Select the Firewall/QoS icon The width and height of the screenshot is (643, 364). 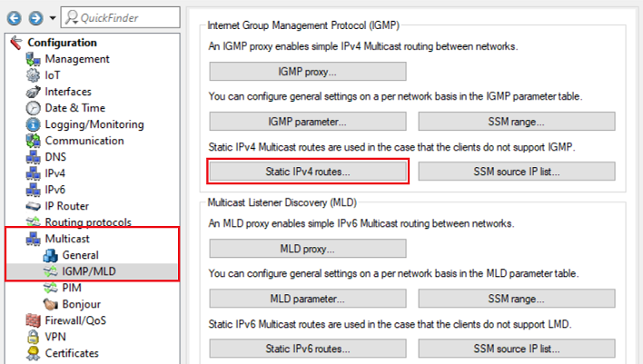point(32,320)
